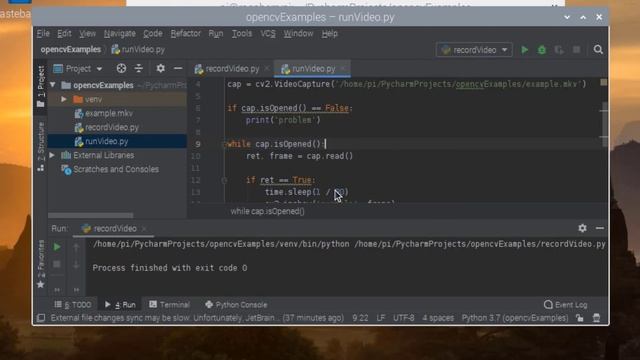Rerun recordVideo with the Run panel play icon
Image resolution: width=640 pixels, height=360 pixels.
coord(57,247)
